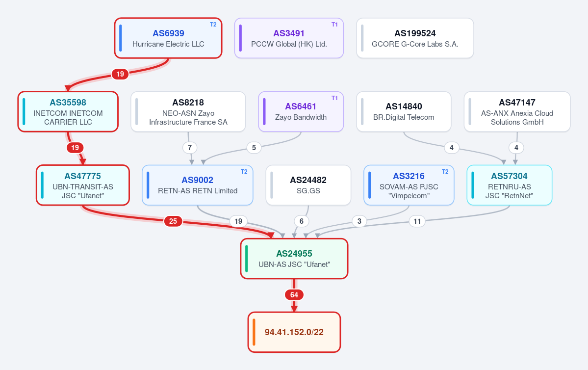Select AS35598 INETCOM CARRIER node
Image resolution: width=588 pixels, height=370 pixels.
(x=68, y=112)
